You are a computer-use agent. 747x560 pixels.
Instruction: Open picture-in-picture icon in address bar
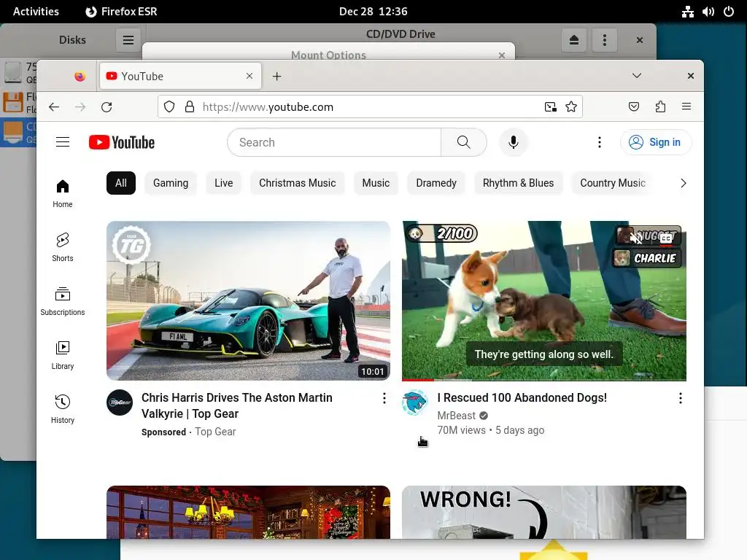click(550, 106)
